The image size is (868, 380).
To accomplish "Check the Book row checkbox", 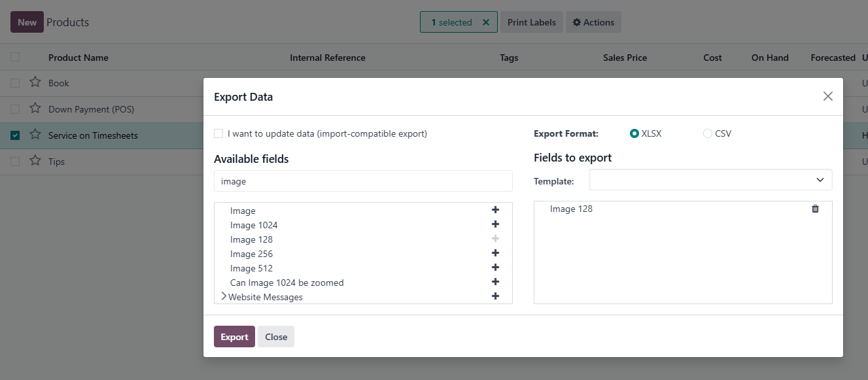I will coord(15,83).
